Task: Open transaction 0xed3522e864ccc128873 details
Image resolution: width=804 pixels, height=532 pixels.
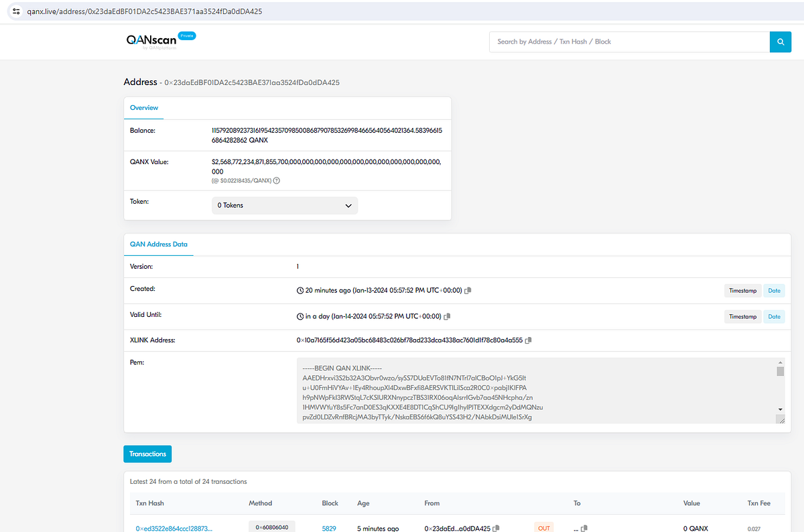Action: tap(176, 527)
